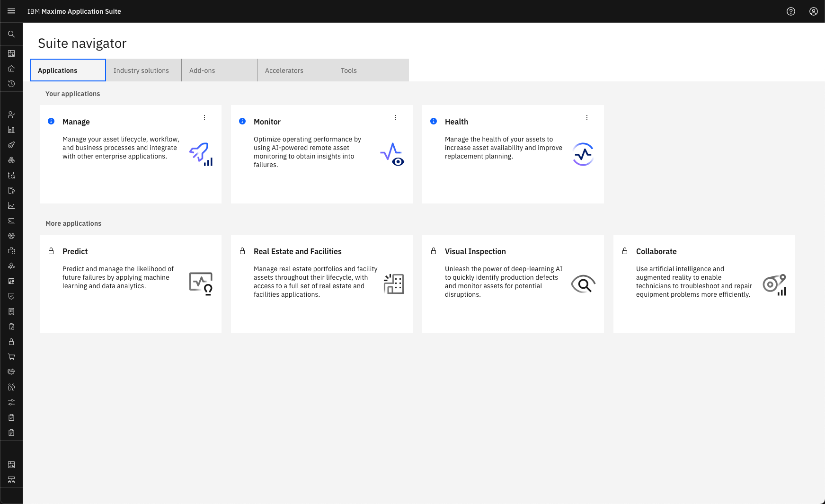The height and width of the screenshot is (504, 825).
Task: Click the certificate document sidebar icon
Action: (x=11, y=190)
